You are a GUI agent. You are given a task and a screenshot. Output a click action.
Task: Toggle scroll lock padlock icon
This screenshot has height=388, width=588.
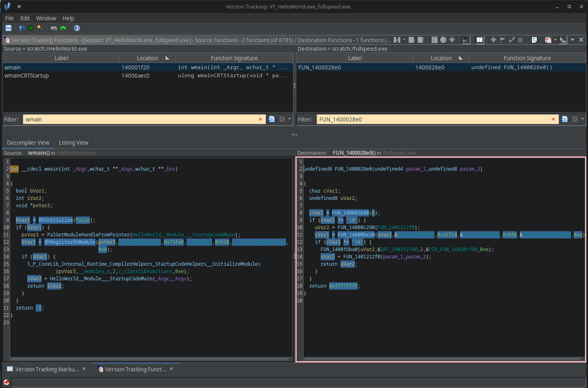466,40
